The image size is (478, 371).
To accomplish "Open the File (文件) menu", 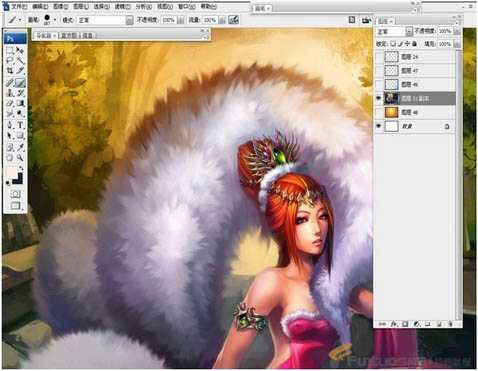I will tap(19, 6).
